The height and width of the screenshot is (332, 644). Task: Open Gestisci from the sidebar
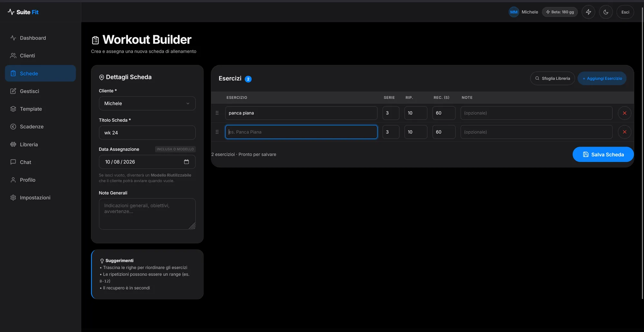[40, 91]
